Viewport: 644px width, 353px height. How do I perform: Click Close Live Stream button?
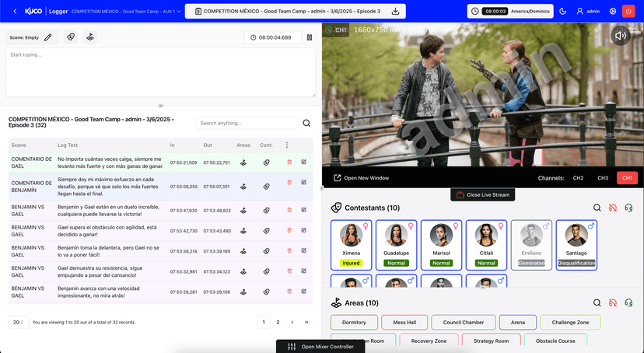(482, 194)
